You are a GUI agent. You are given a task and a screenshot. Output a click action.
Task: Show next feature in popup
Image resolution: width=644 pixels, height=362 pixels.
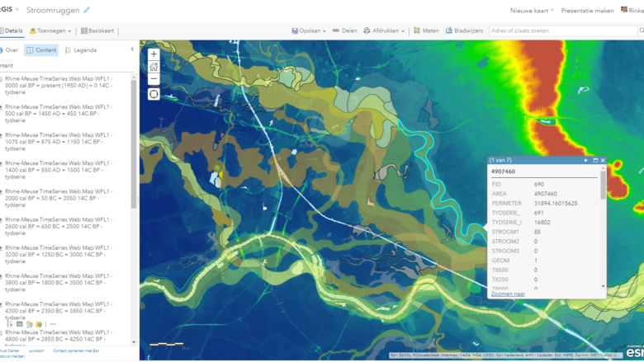click(x=586, y=160)
